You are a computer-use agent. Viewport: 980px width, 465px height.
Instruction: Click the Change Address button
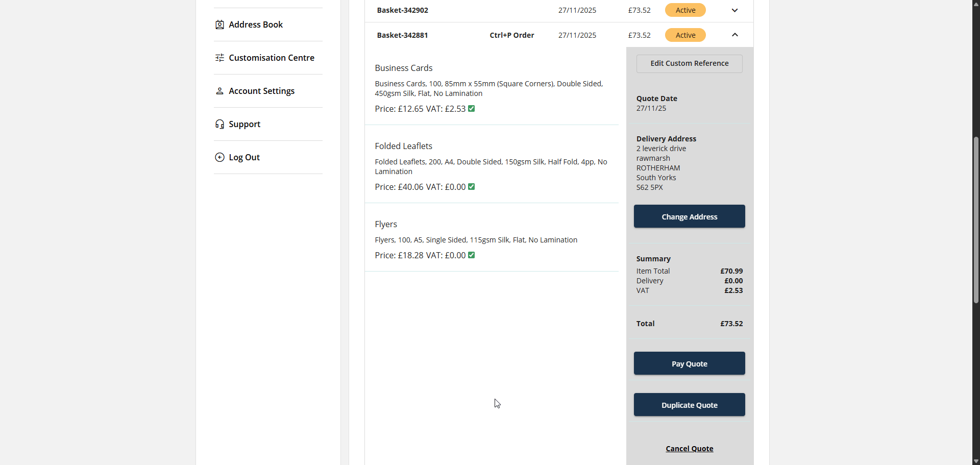click(x=689, y=216)
